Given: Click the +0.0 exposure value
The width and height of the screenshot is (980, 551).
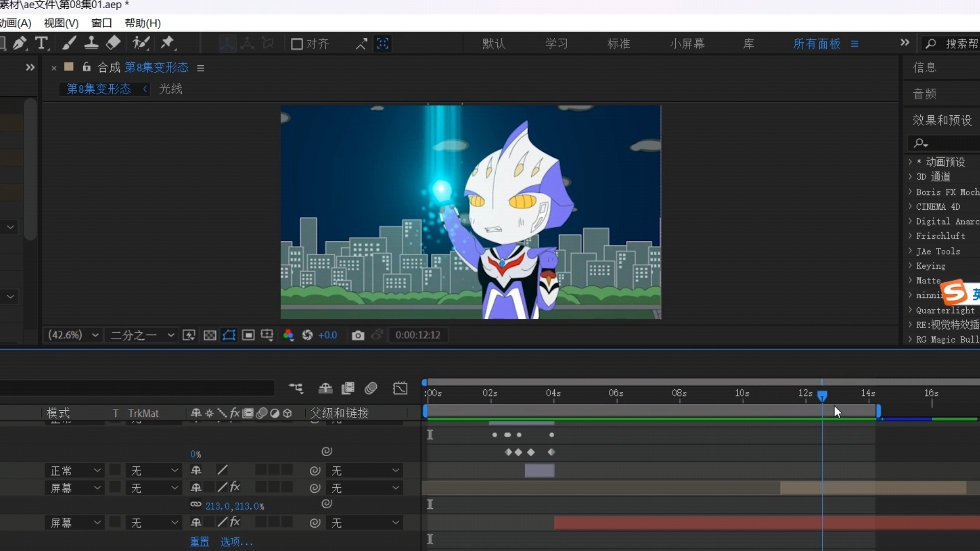Looking at the screenshot, I should pos(328,335).
